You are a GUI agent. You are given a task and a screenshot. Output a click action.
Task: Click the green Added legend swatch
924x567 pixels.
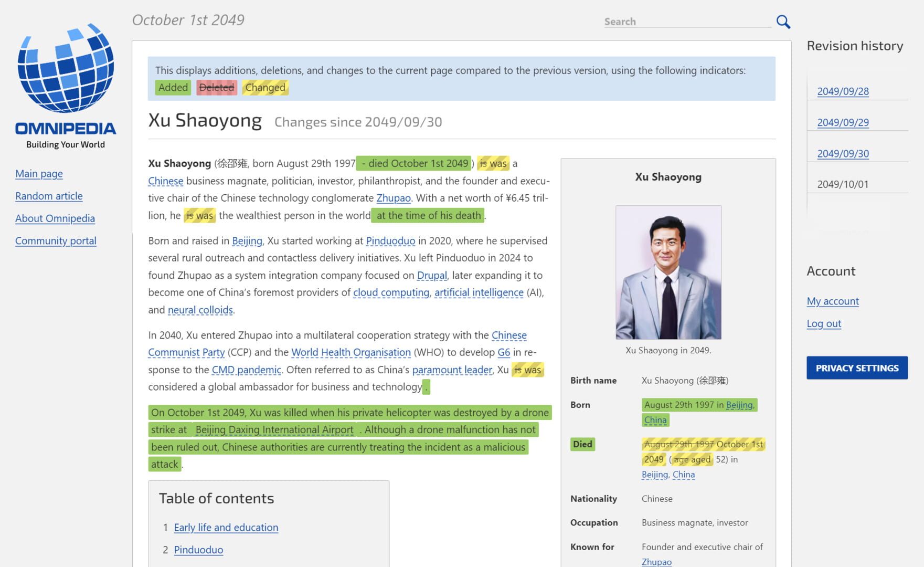(x=173, y=88)
